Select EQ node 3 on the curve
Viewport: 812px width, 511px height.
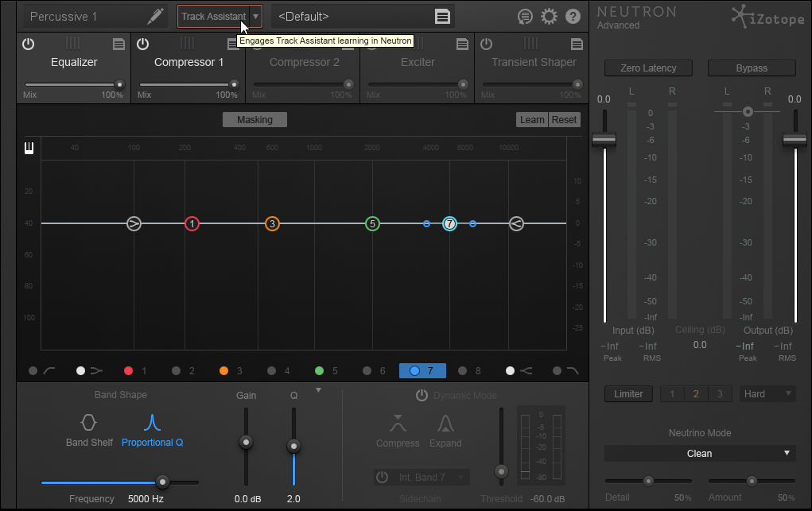(x=273, y=223)
